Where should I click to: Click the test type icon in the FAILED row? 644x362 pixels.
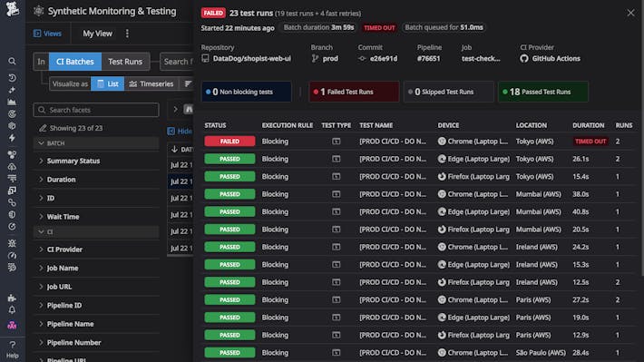[336, 141]
